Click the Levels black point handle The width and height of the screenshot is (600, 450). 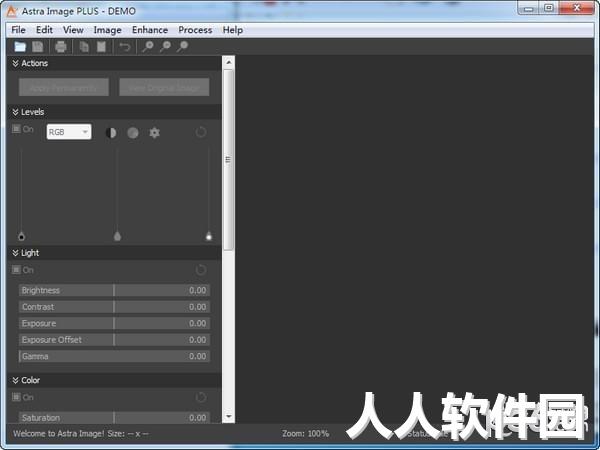[x=21, y=236]
